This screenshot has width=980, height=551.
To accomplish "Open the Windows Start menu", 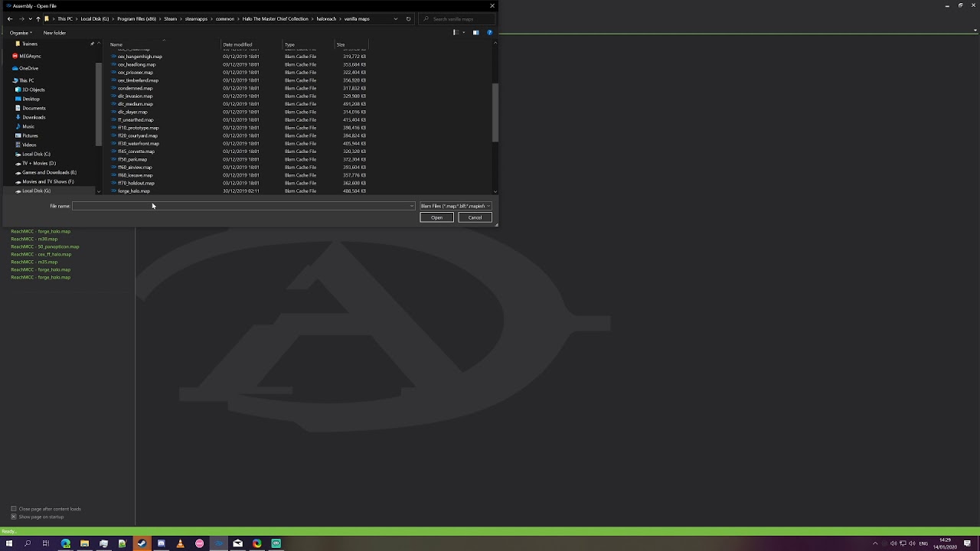I will [x=9, y=543].
